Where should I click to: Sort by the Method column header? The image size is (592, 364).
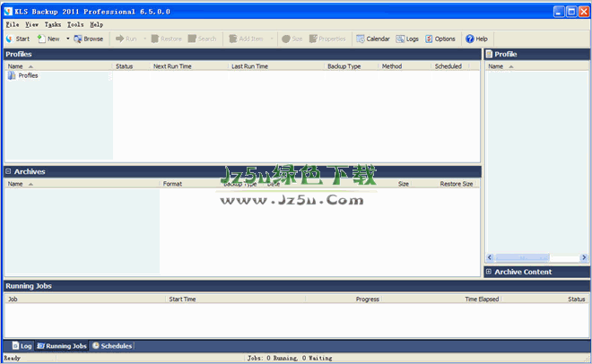[x=405, y=66]
